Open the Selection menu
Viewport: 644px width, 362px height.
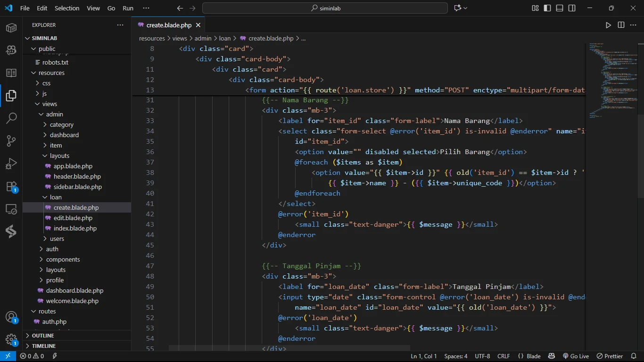tap(67, 8)
